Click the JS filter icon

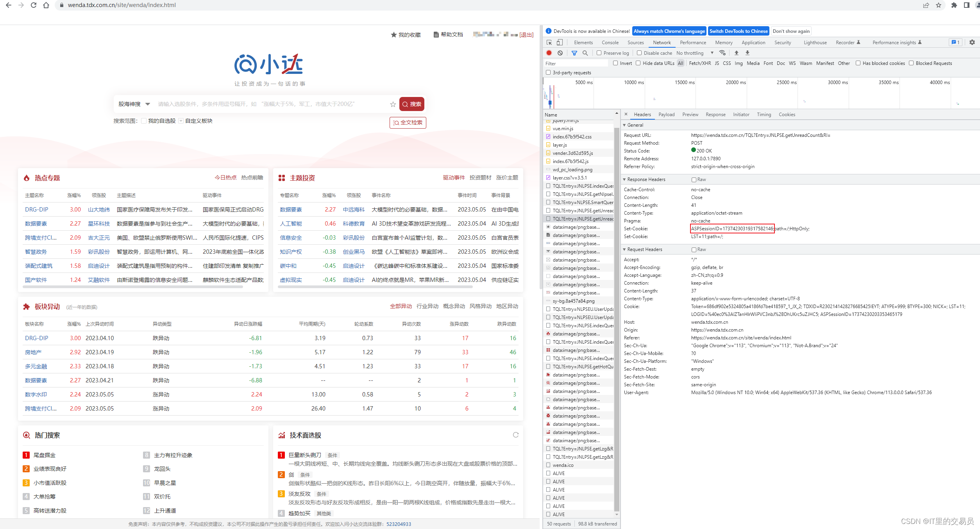tap(717, 63)
